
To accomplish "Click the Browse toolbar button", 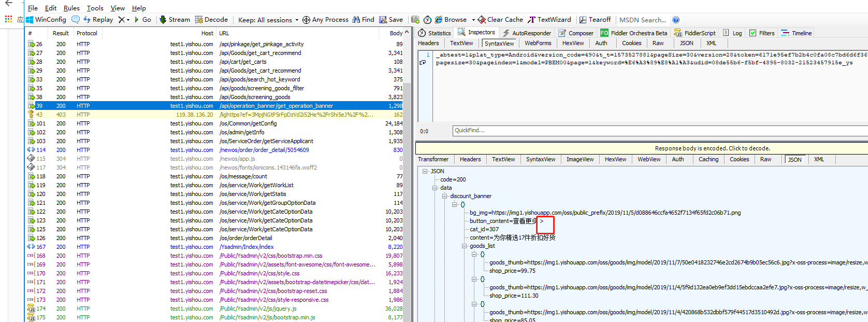I will pyautogui.click(x=451, y=20).
